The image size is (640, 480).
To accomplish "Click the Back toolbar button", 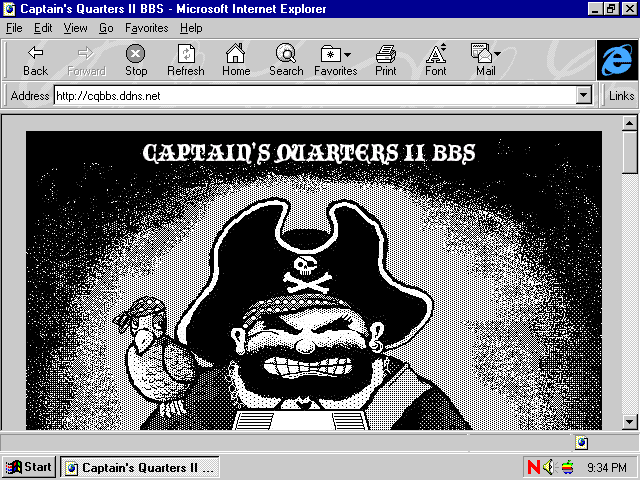I will click(35, 60).
